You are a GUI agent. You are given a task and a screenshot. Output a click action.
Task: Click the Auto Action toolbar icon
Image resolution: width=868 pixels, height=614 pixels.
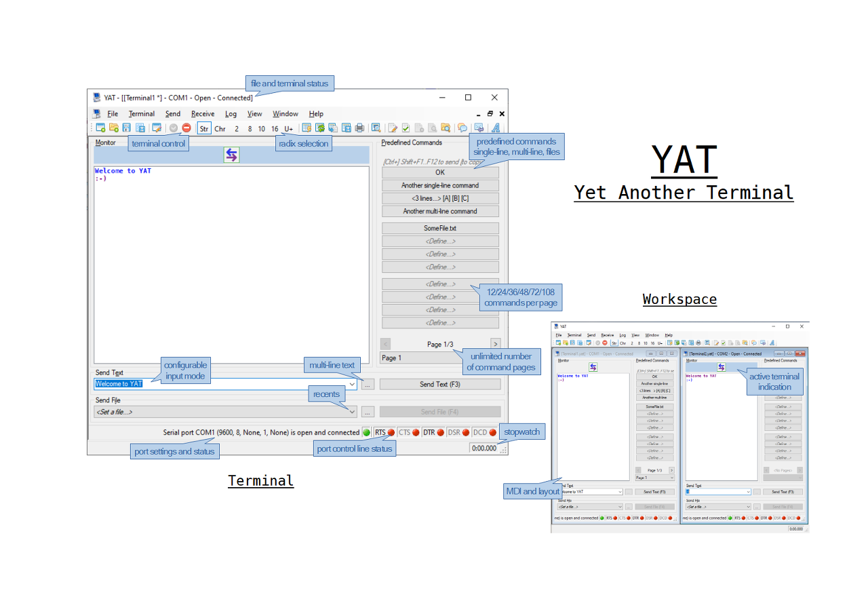(479, 128)
